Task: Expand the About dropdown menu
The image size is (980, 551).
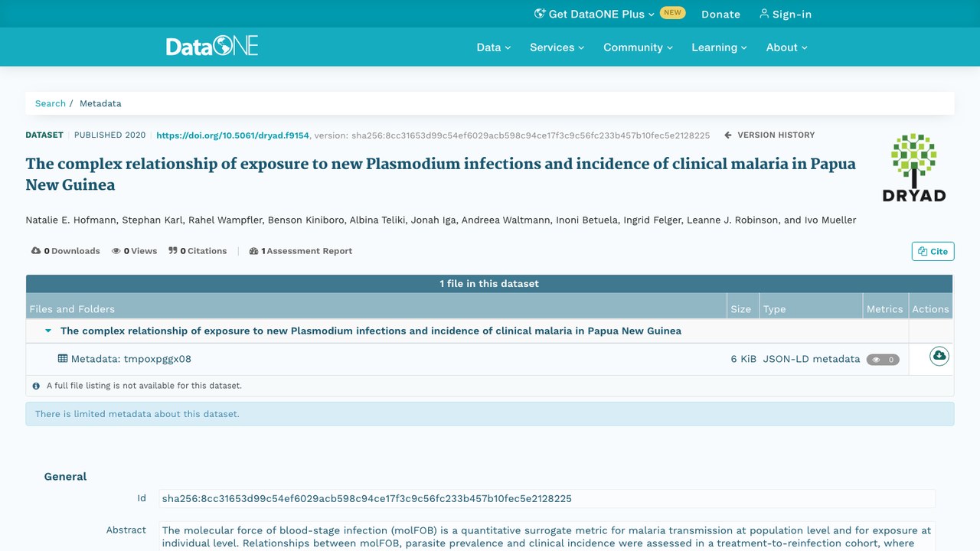Action: pos(787,47)
